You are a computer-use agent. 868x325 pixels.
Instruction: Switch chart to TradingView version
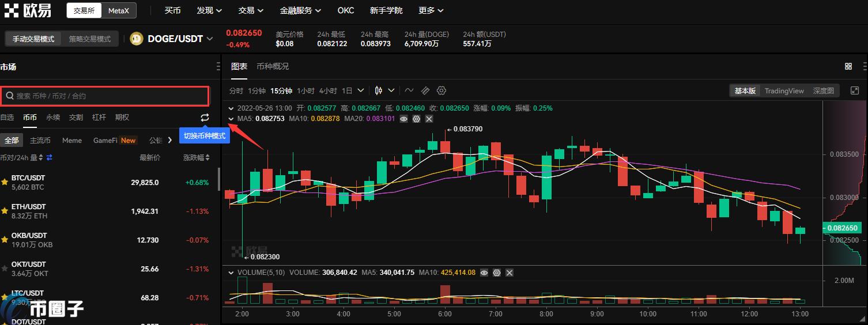click(x=784, y=90)
